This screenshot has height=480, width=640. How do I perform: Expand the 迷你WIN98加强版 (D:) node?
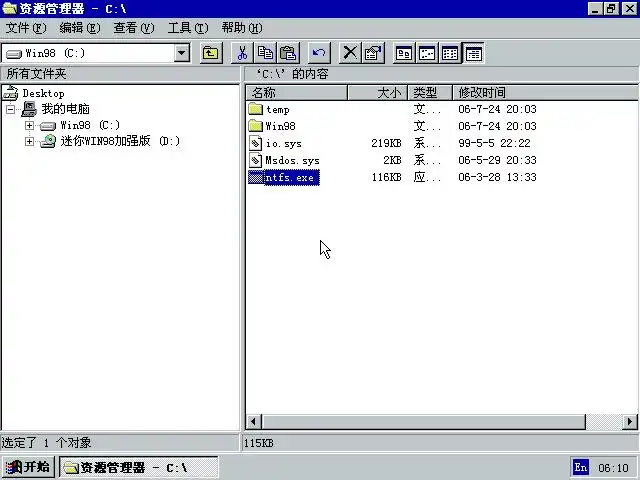[x=29, y=142]
